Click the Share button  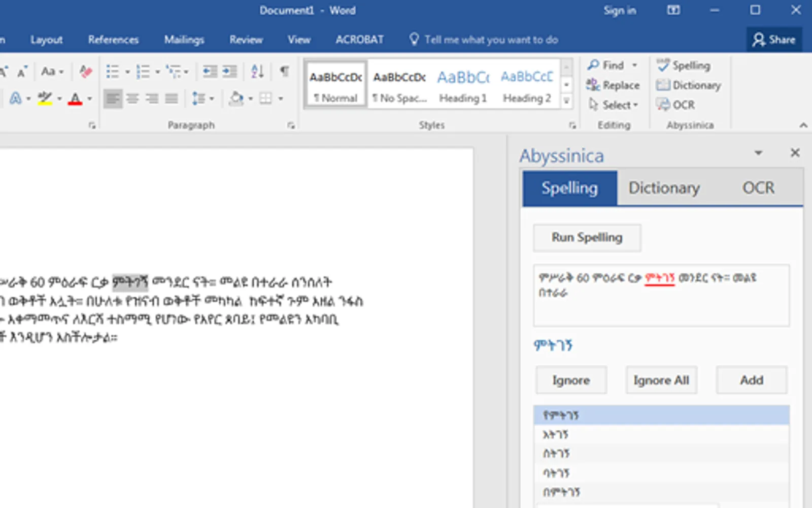pyautogui.click(x=774, y=40)
